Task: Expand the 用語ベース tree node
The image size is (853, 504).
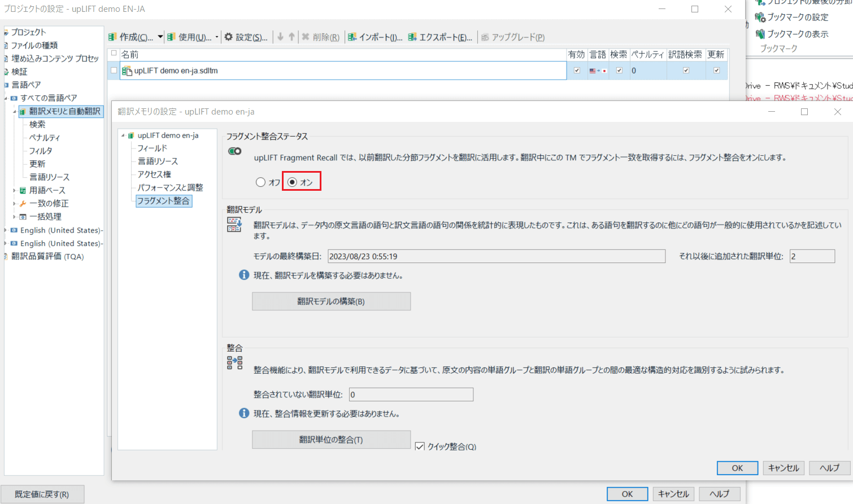Action: pyautogui.click(x=14, y=191)
